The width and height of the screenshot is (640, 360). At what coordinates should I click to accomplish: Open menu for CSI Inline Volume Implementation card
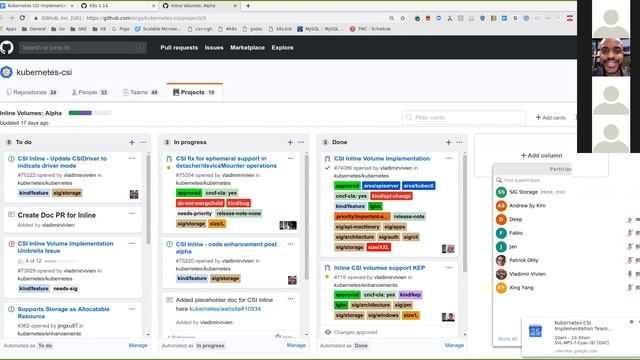449,158
